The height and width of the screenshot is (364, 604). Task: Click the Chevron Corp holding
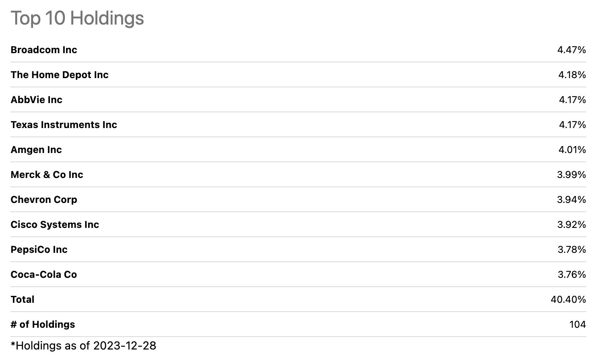(44, 200)
